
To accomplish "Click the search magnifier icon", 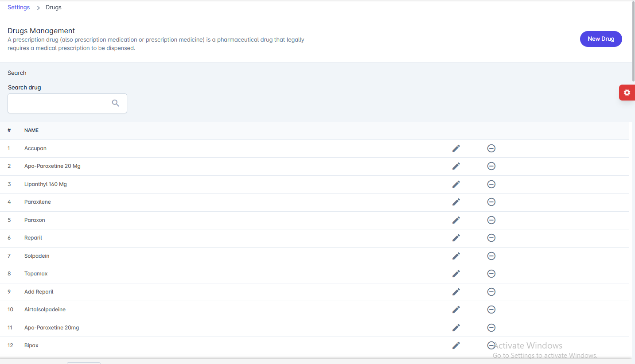I will [116, 103].
